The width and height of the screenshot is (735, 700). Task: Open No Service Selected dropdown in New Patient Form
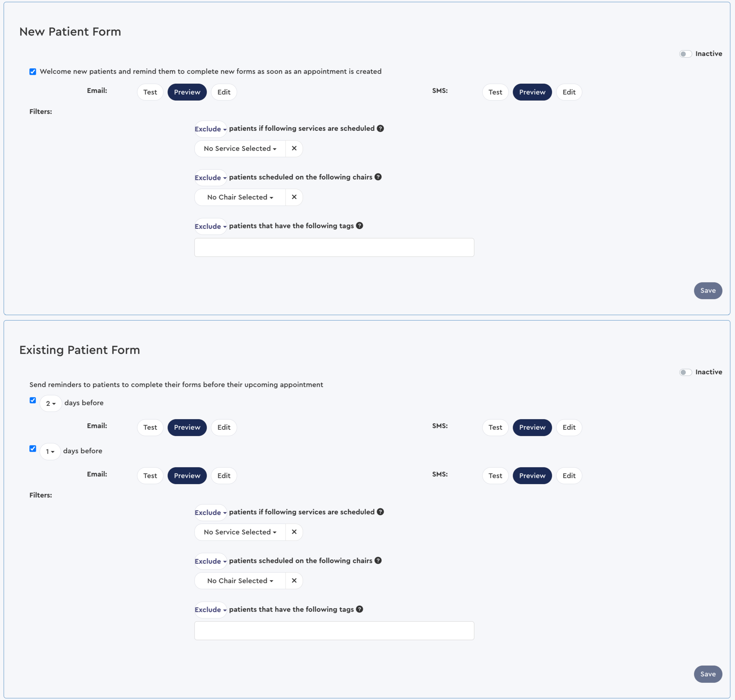pyautogui.click(x=240, y=149)
